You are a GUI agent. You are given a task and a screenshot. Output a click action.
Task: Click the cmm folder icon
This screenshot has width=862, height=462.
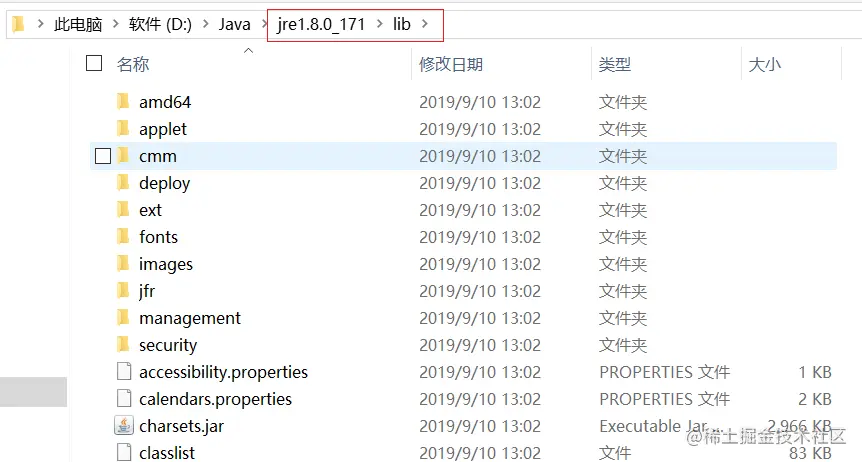[x=124, y=155]
